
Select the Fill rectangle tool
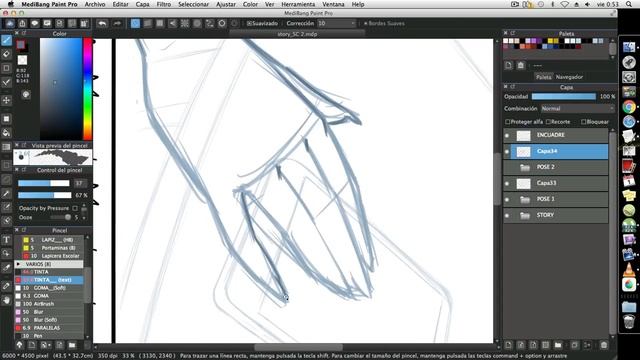point(6,119)
